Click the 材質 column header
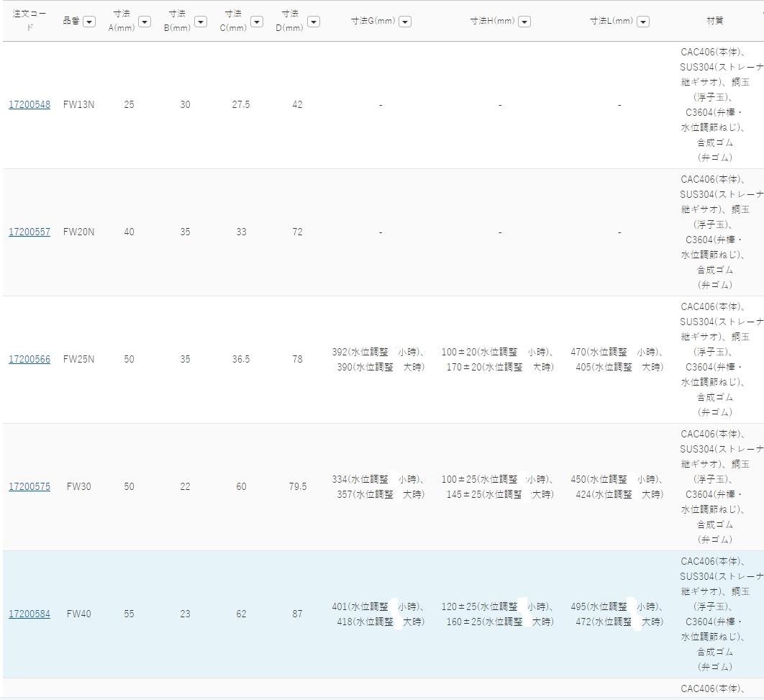Image resolution: width=764 pixels, height=700 pixels. pyautogui.click(x=715, y=21)
